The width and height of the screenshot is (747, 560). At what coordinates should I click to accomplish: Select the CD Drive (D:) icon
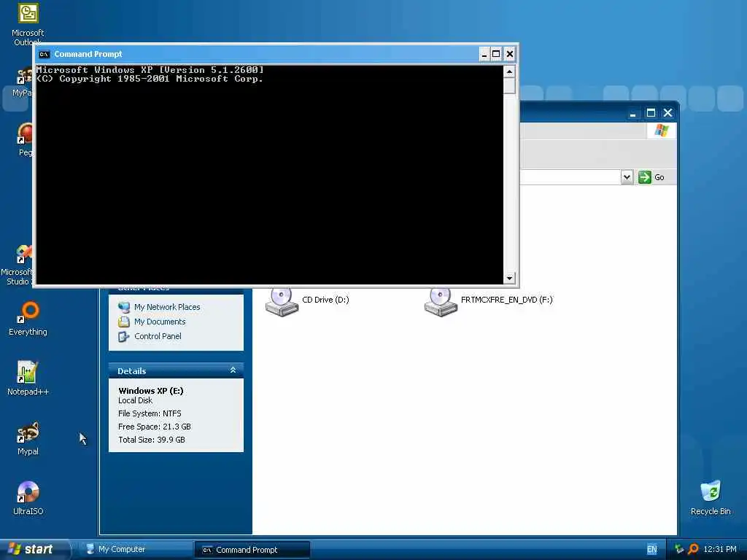coord(282,302)
